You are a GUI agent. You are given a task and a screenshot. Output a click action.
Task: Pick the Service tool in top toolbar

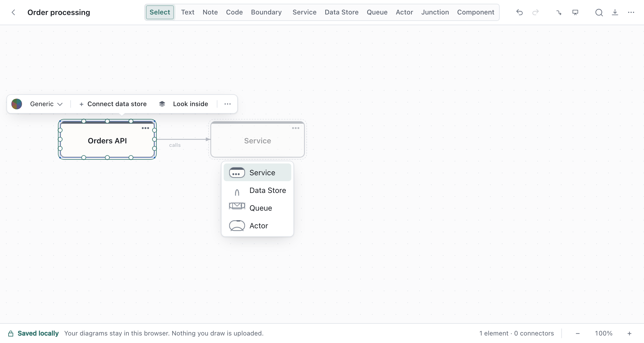point(304,12)
